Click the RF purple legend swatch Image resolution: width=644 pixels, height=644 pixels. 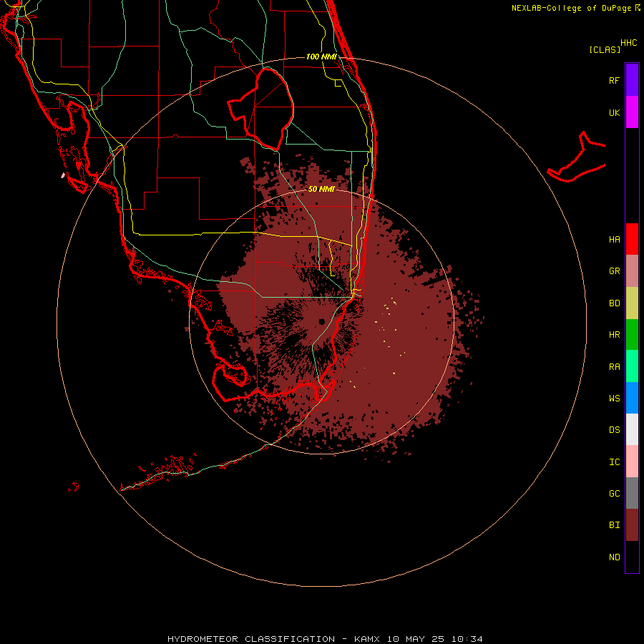pyautogui.click(x=632, y=80)
